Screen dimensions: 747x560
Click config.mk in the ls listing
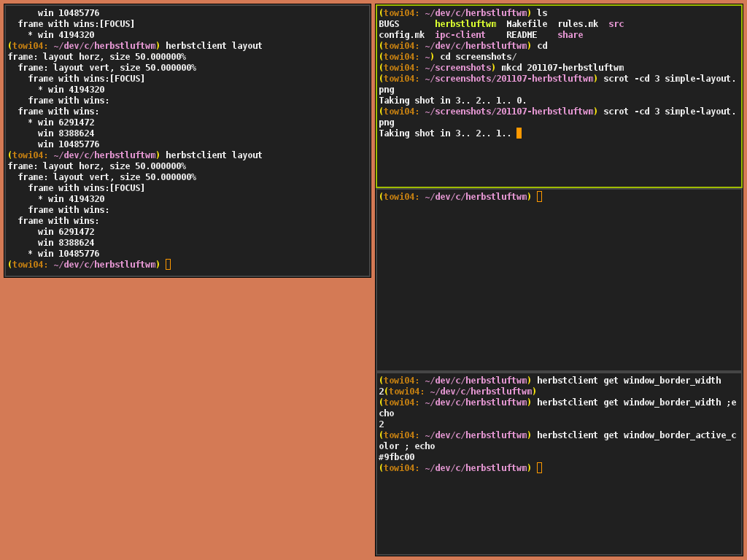coord(402,35)
